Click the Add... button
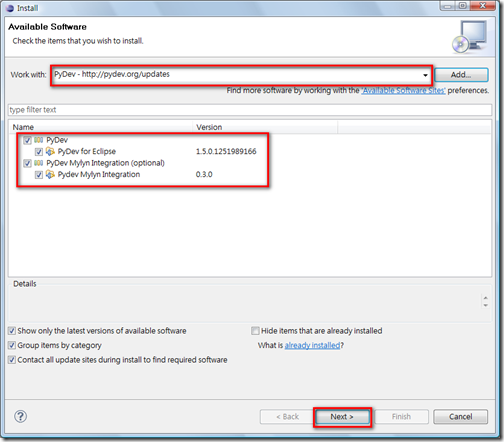The width and height of the screenshot is (504, 442). tap(461, 75)
